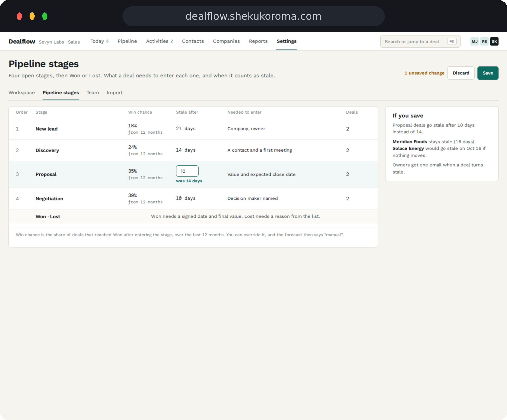Open Activities in the top nav

click(x=159, y=41)
